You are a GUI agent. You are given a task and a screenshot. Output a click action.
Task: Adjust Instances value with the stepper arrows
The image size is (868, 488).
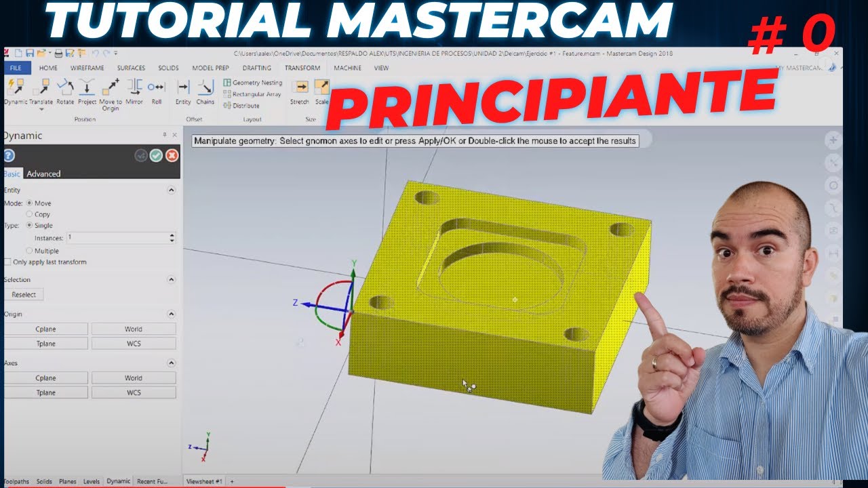172,238
